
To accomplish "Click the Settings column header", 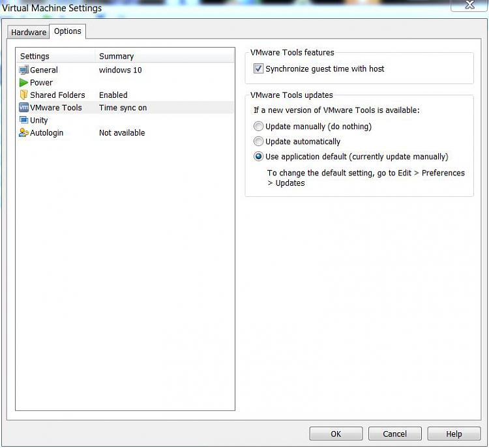I will 55,56.
